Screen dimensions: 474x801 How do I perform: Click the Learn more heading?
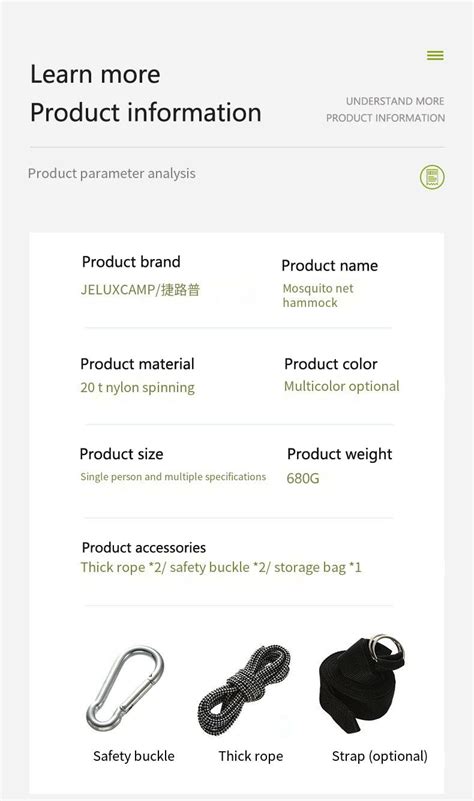click(x=96, y=75)
